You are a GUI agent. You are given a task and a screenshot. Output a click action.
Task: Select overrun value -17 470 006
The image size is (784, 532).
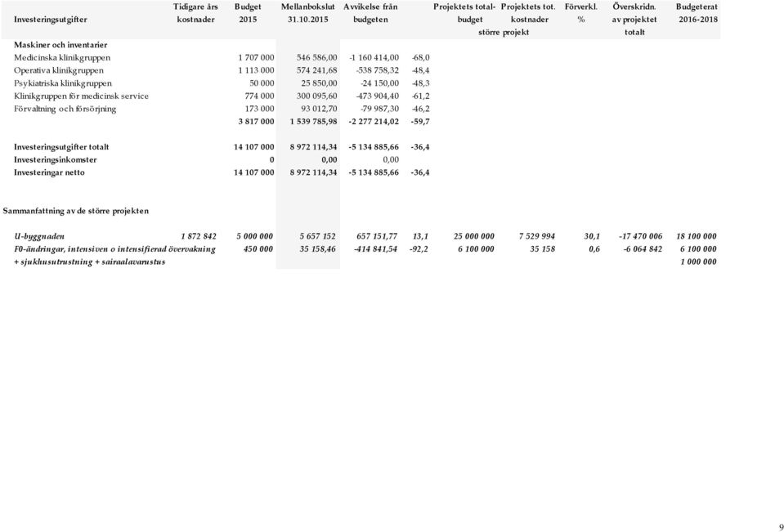click(x=640, y=236)
